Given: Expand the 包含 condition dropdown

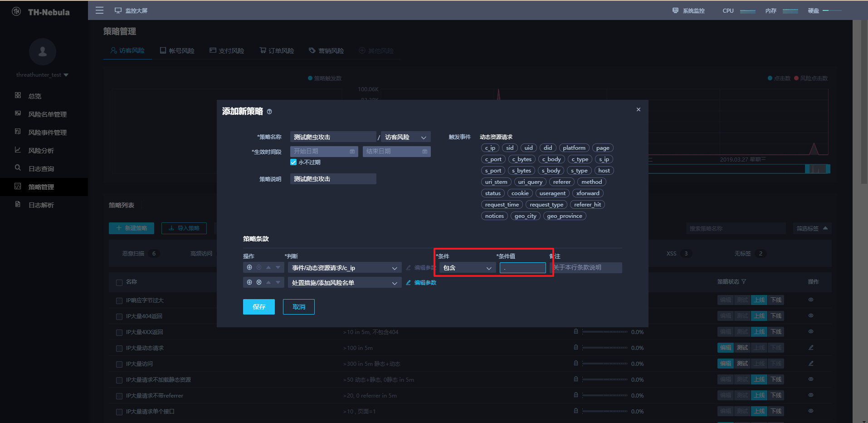Looking at the screenshot, I should point(468,268).
